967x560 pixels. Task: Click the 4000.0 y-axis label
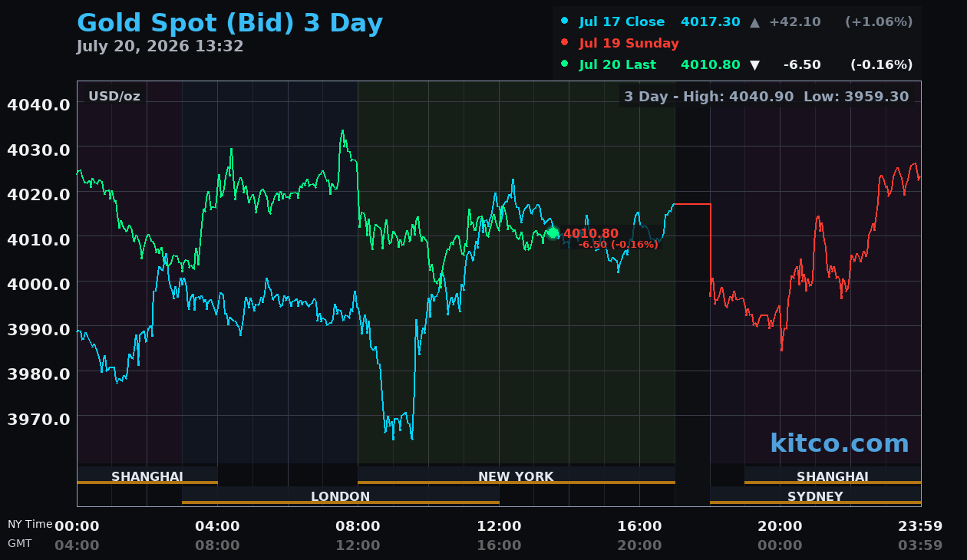pyautogui.click(x=38, y=284)
